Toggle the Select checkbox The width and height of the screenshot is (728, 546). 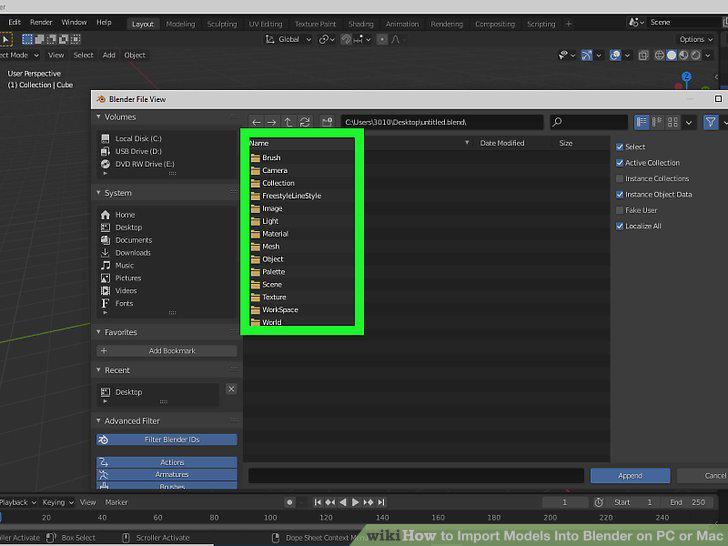[x=619, y=147]
